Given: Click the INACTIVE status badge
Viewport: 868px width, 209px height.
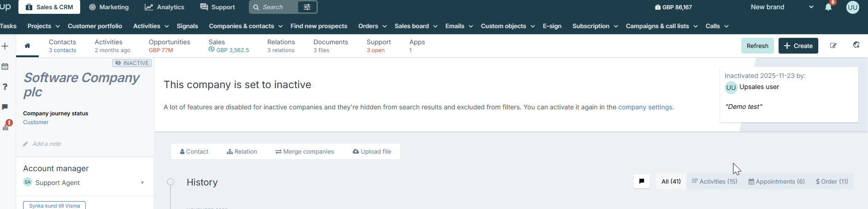Looking at the screenshot, I should tap(132, 63).
